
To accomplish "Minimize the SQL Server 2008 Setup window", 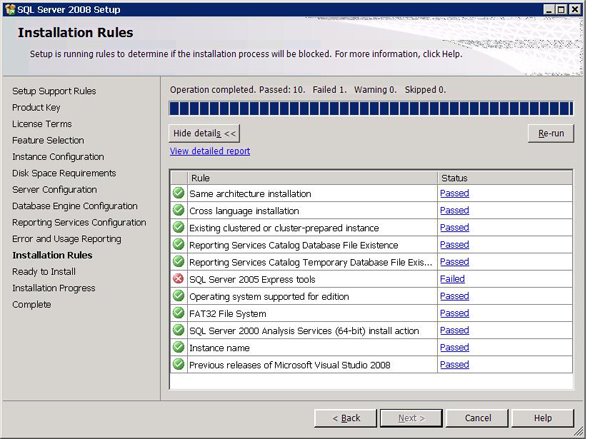I will [549, 9].
